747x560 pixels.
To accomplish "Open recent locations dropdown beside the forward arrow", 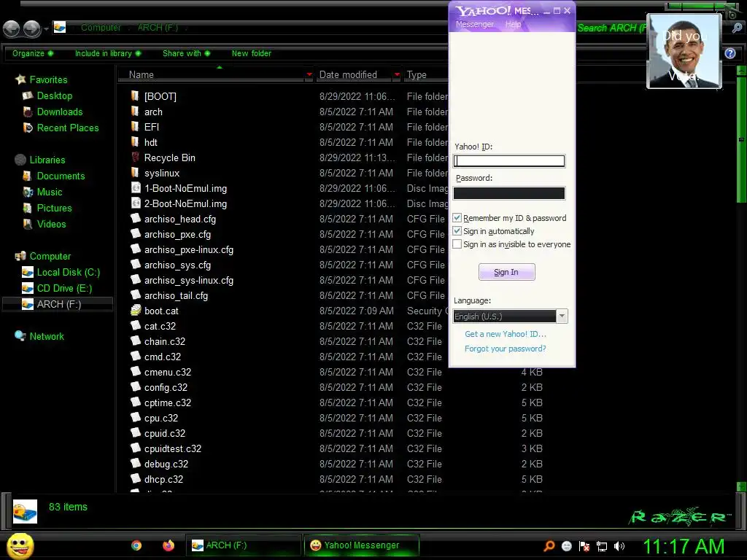I will pyautogui.click(x=46, y=29).
